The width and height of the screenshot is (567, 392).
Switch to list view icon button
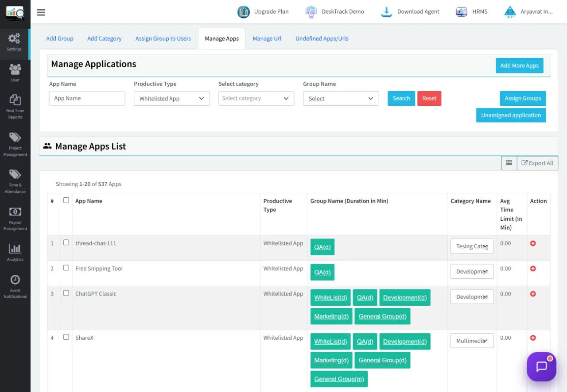tap(509, 163)
